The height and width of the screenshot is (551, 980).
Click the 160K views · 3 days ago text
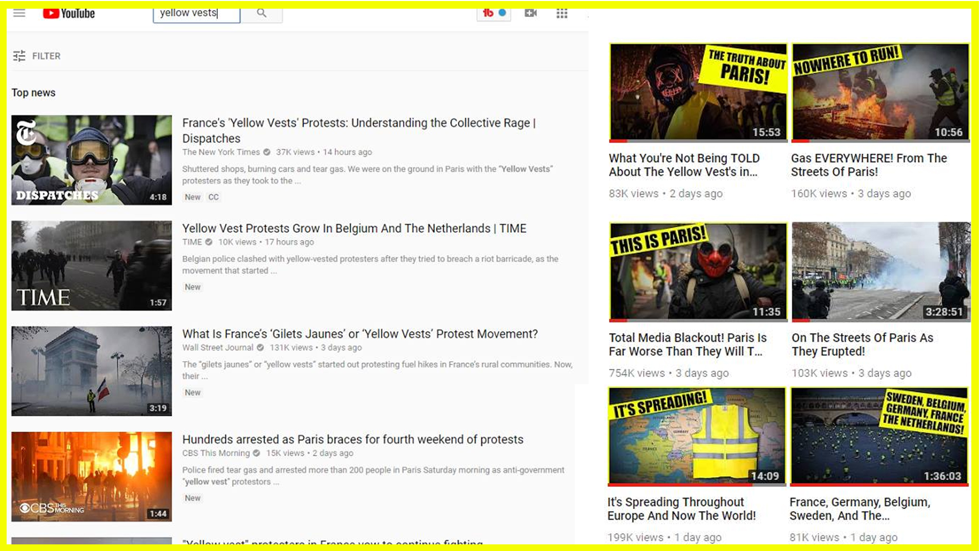[x=851, y=194]
